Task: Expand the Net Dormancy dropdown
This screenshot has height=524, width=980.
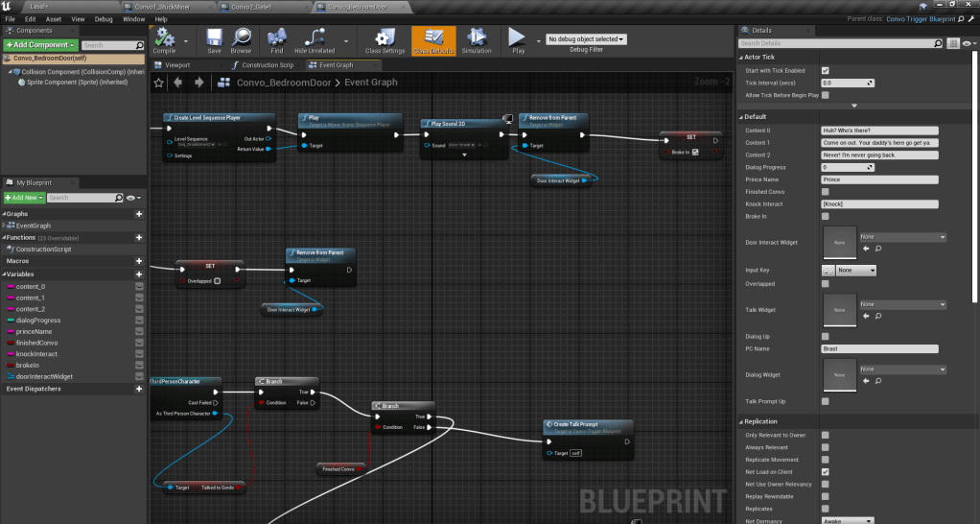Action: point(848,520)
